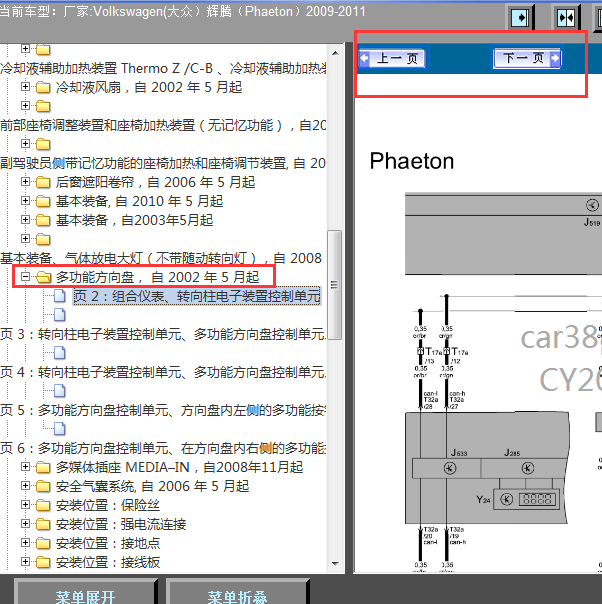Screen dimensions: 602x604
Task: Expand the 安装位置：接线板 node
Action: click(x=25, y=562)
